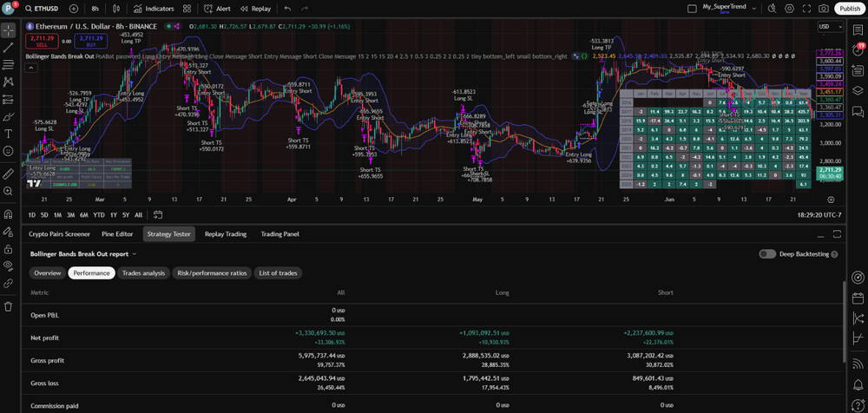
Task: Open the quick search icon
Action: (x=773, y=9)
